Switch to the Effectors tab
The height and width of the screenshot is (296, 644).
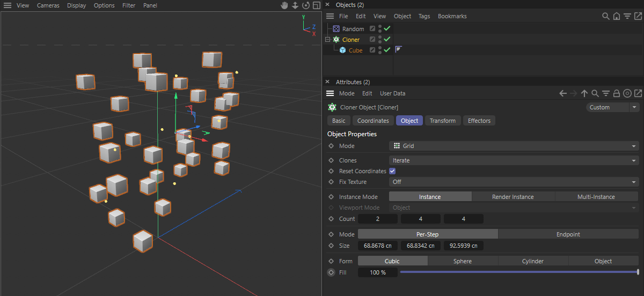pyautogui.click(x=479, y=121)
